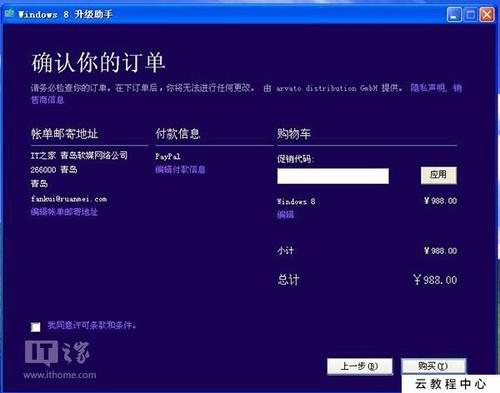Viewport: 500px width, 393px height.
Task: Open the 我同意许可条款和条件 link
Action: point(92,325)
